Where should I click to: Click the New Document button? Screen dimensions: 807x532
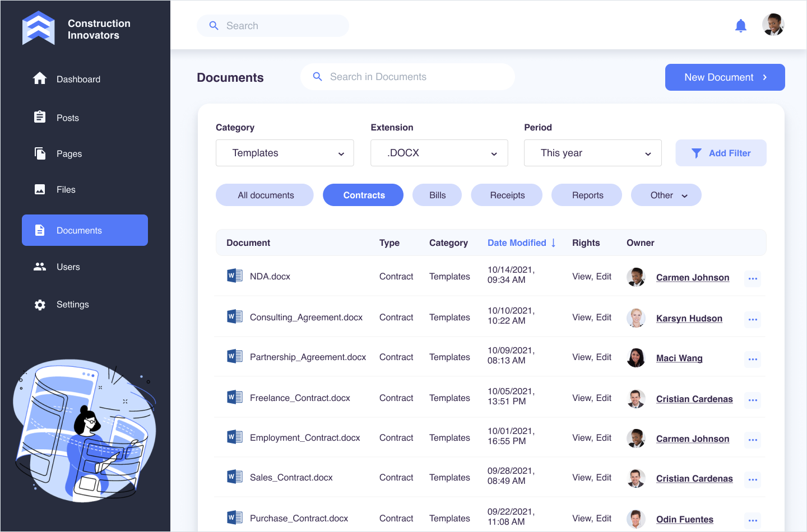coord(725,77)
